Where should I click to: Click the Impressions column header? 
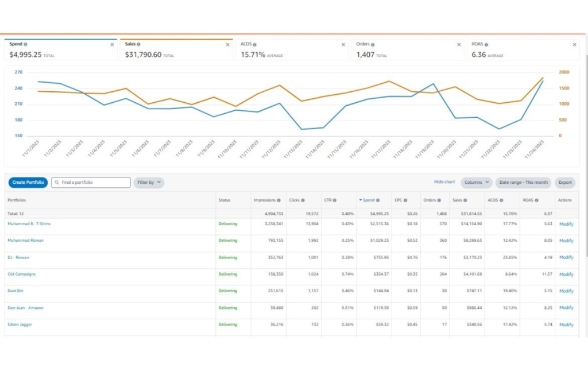pyautogui.click(x=264, y=200)
